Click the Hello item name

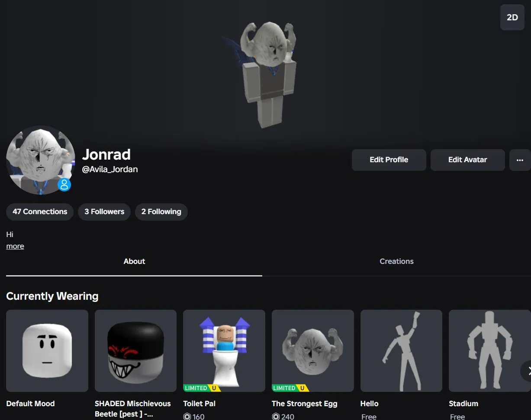(369, 404)
